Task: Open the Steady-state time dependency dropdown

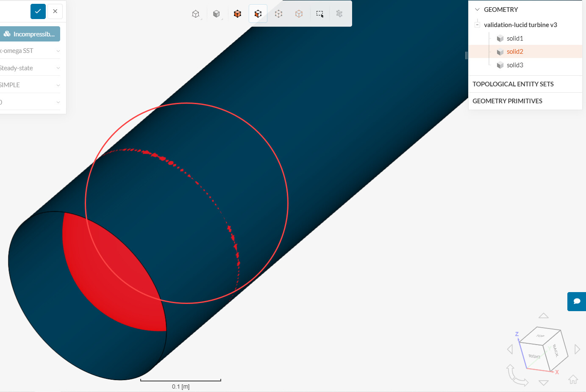Action: 30,68
